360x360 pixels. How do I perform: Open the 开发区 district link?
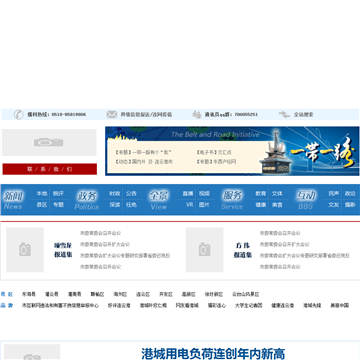click(x=166, y=294)
